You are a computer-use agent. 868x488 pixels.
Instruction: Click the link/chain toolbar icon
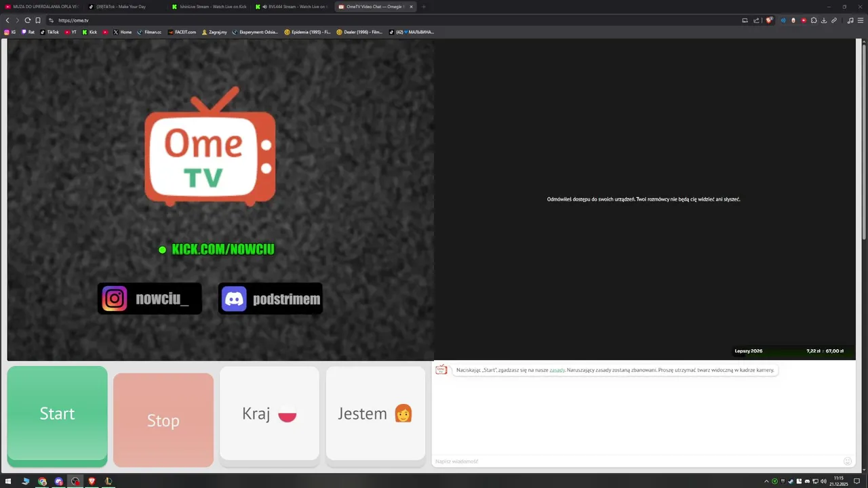coord(834,20)
